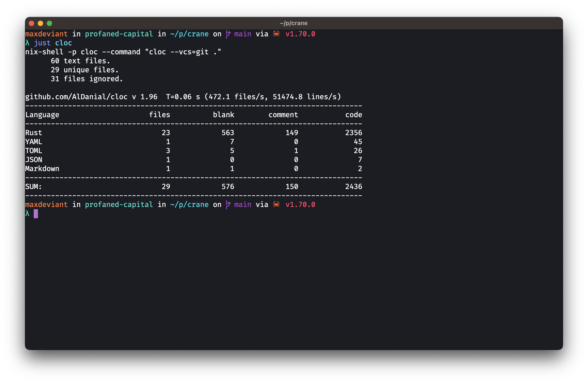
Task: Click the '472.1 files/s' rate text
Action: point(237,97)
